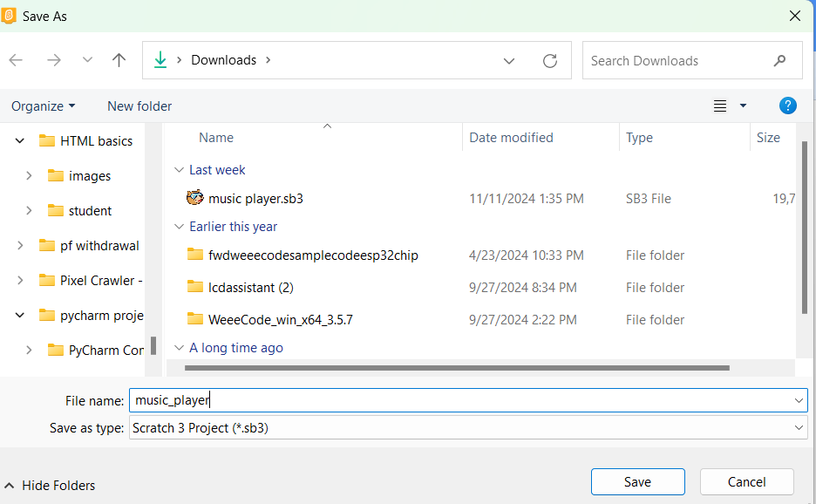
Task: Click the music player.sb3 file icon
Action: [x=195, y=198]
